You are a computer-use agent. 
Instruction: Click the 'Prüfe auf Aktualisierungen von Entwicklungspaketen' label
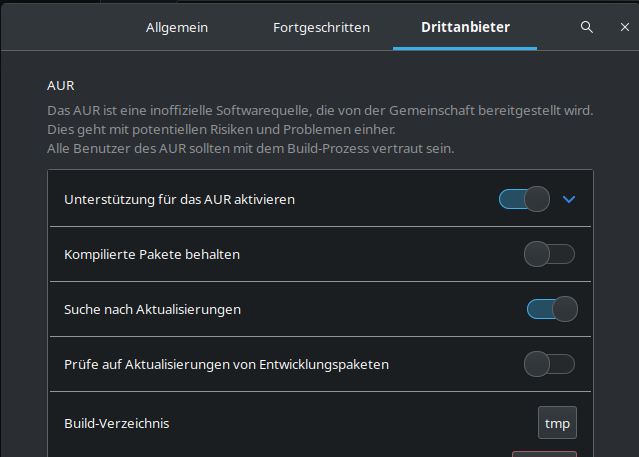[x=226, y=364]
